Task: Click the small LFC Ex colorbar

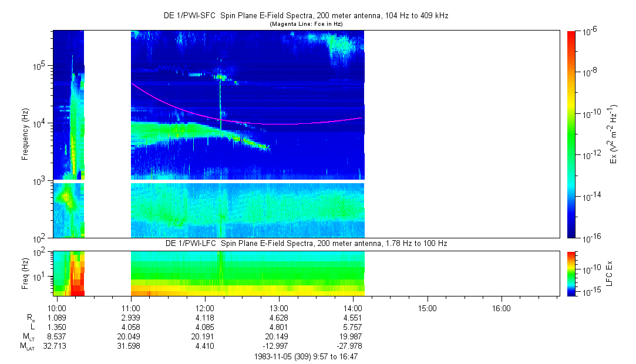Action: pos(571,273)
